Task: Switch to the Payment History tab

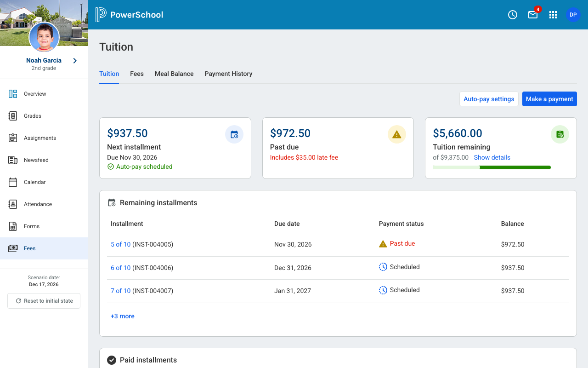Action: pyautogui.click(x=228, y=74)
